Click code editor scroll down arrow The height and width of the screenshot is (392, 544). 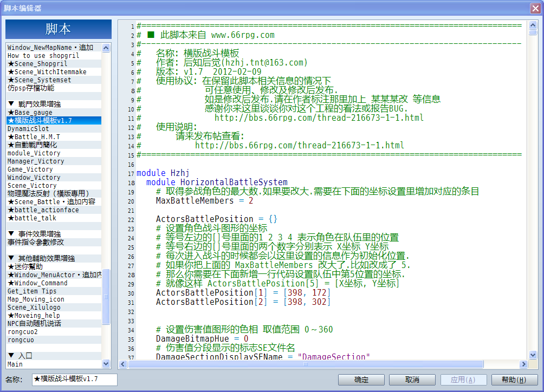533,355
